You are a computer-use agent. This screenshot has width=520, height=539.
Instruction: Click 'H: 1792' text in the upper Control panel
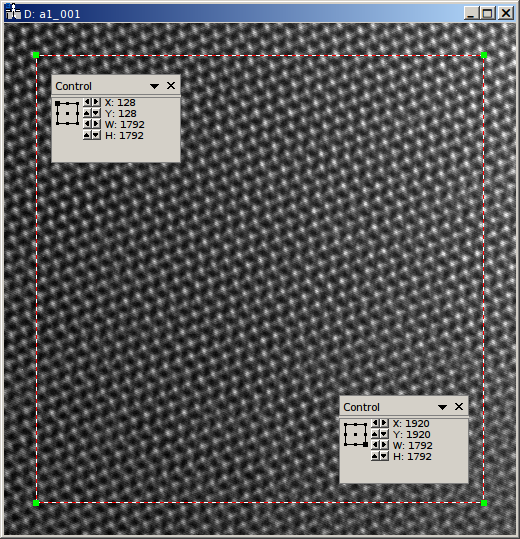click(x=124, y=135)
